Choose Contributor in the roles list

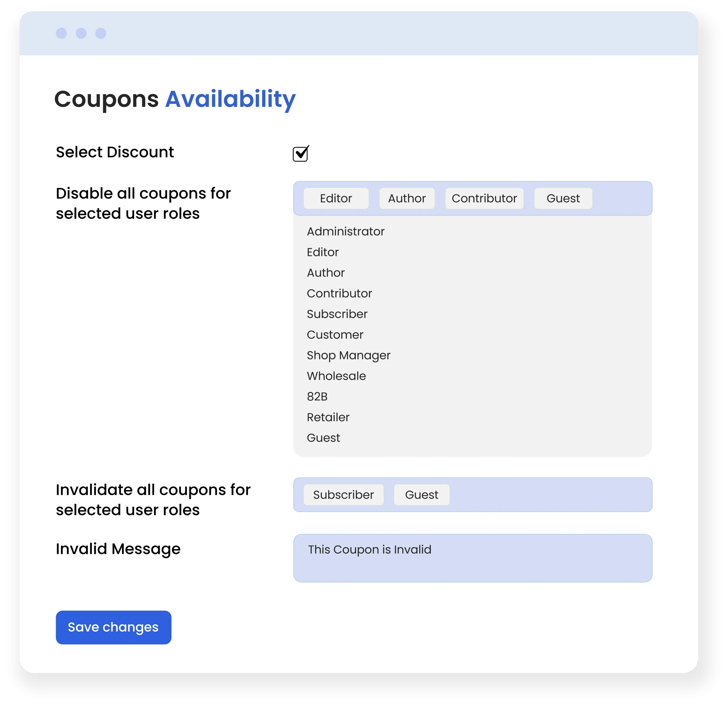339,293
